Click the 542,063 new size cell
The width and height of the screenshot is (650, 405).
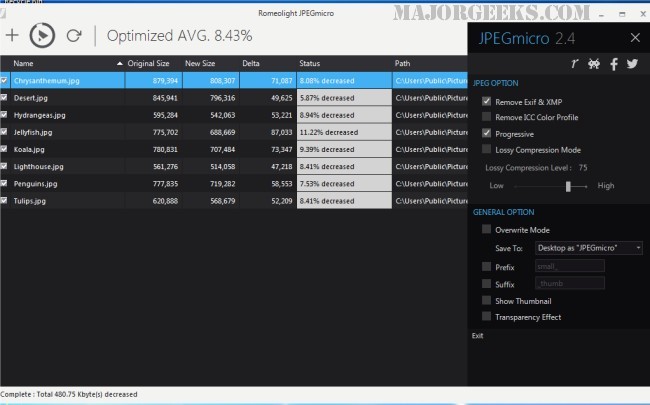[x=211, y=115]
